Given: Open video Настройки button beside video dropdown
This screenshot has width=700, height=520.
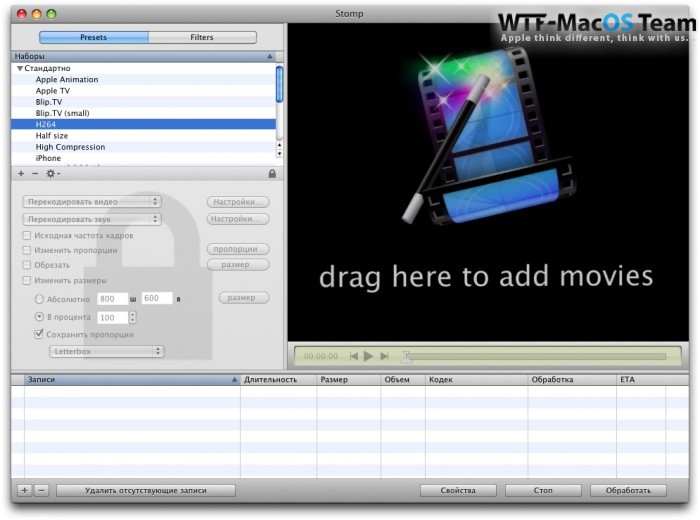Looking at the screenshot, I should point(238,202).
